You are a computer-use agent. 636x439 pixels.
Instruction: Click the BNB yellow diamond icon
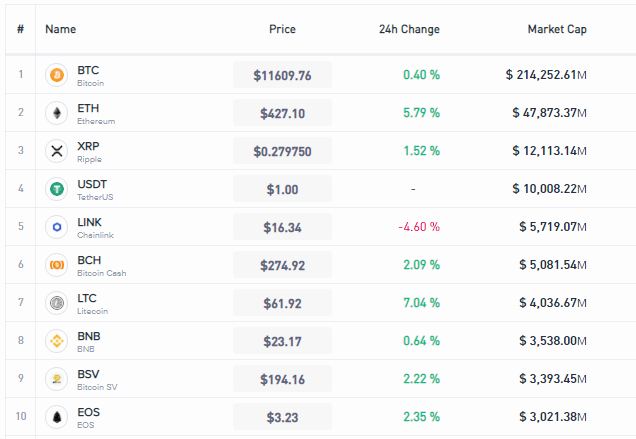[57, 341]
